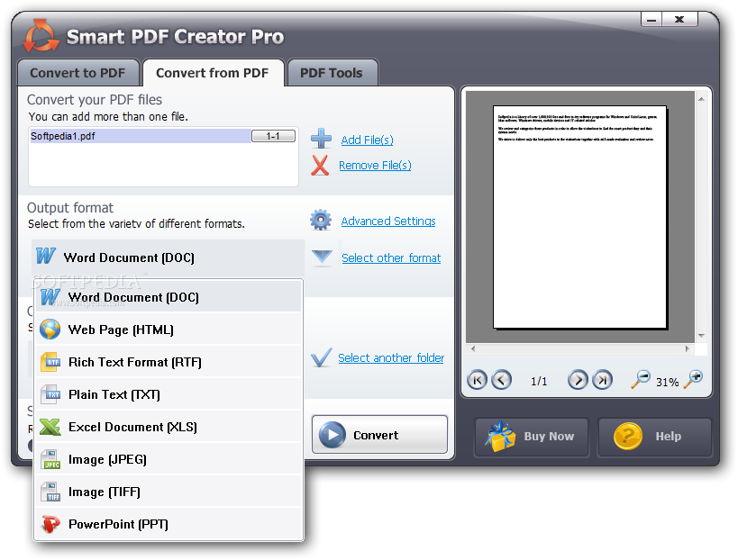Viewport: 738px width, 560px height.
Task: Click the Remove File(s) link
Action: 375,165
